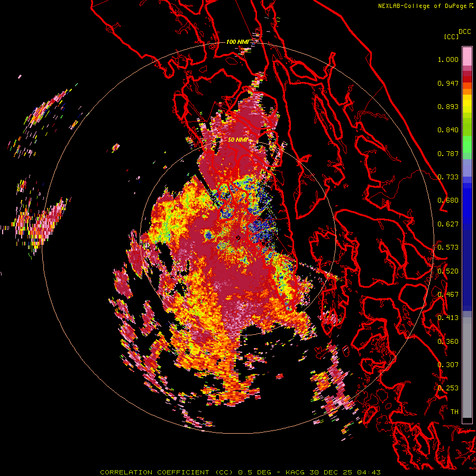Click the 0.520 scale value

click(448, 271)
